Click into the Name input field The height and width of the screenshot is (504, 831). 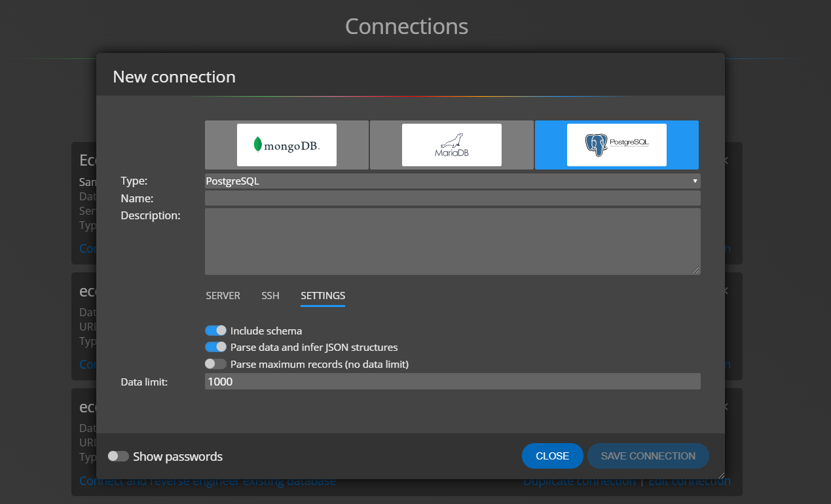click(x=452, y=198)
